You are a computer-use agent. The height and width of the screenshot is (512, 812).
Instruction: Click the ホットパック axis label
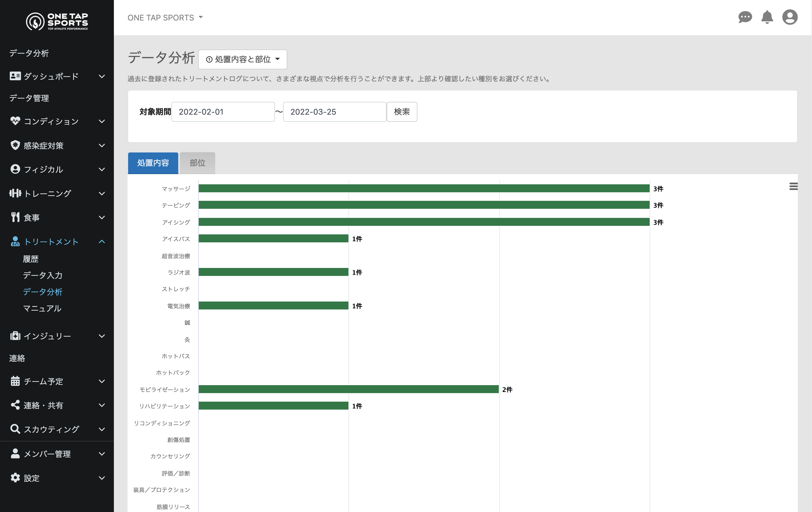[173, 373]
